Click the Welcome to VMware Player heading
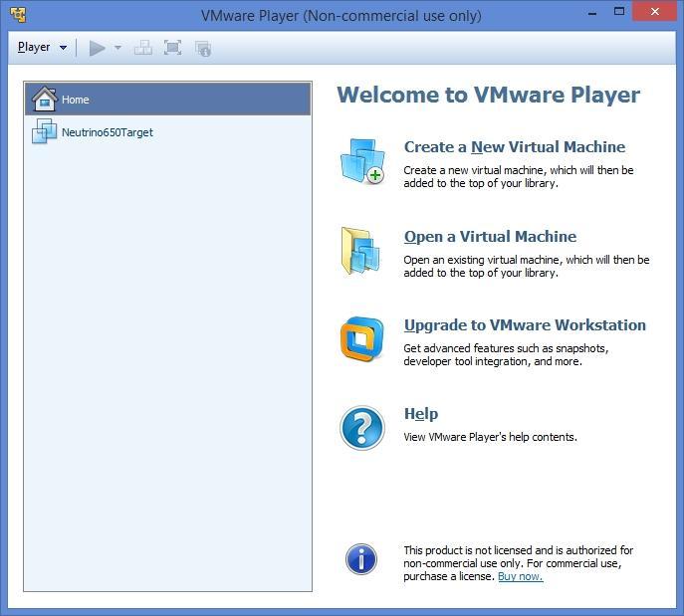Viewport: 684px width, 616px height. [488, 96]
